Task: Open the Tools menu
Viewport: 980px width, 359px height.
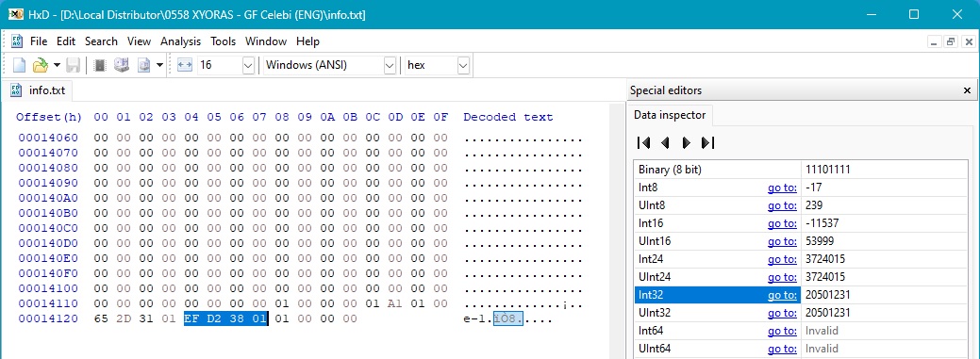Action: [224, 41]
